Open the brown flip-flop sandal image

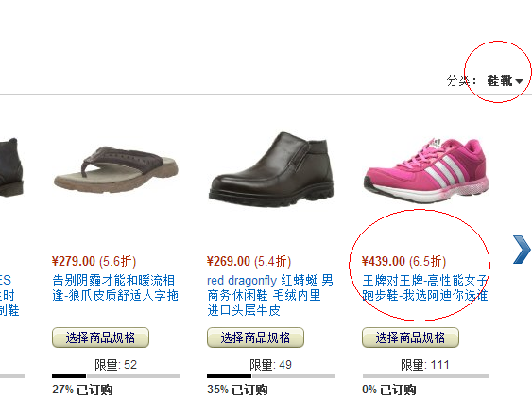pos(116,170)
